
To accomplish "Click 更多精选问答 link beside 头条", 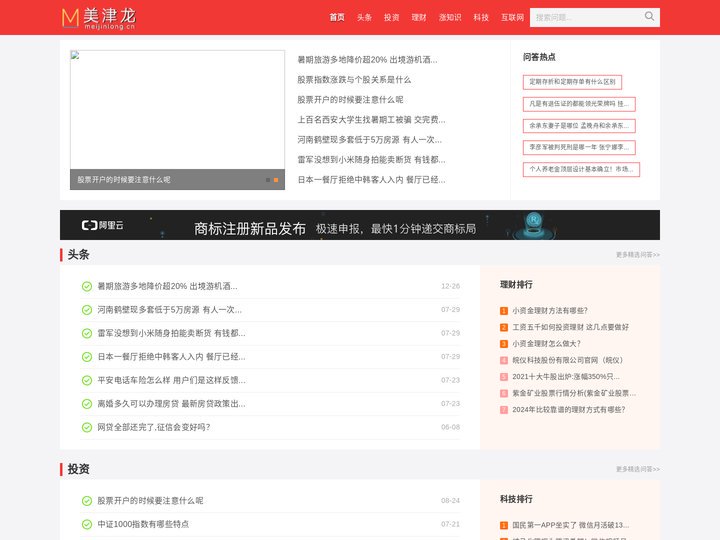I will (637, 255).
